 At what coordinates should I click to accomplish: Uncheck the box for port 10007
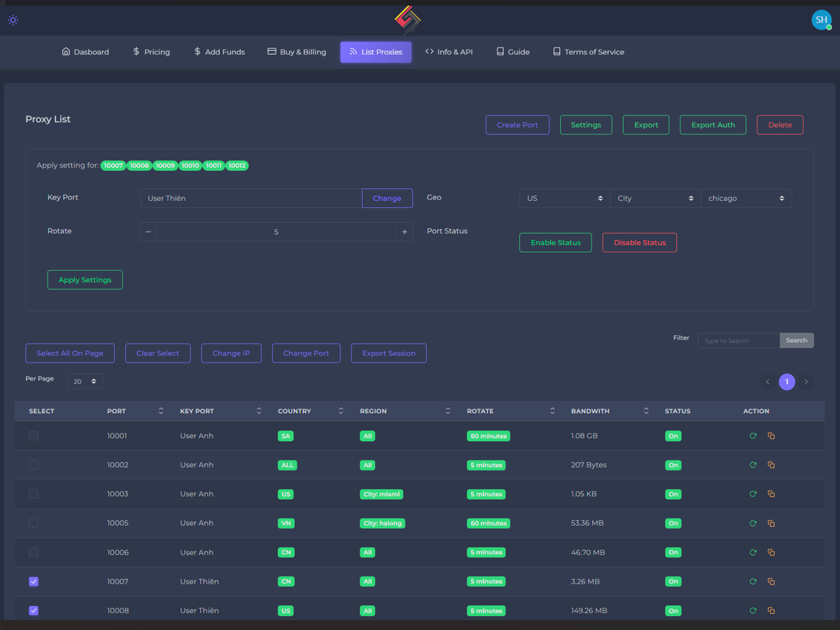(34, 582)
